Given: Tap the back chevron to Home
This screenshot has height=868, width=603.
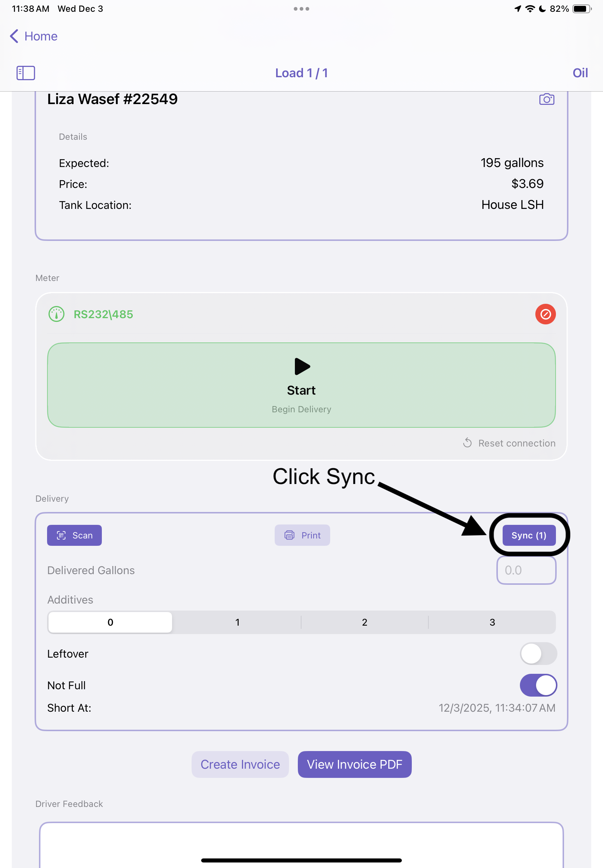Looking at the screenshot, I should [x=14, y=36].
